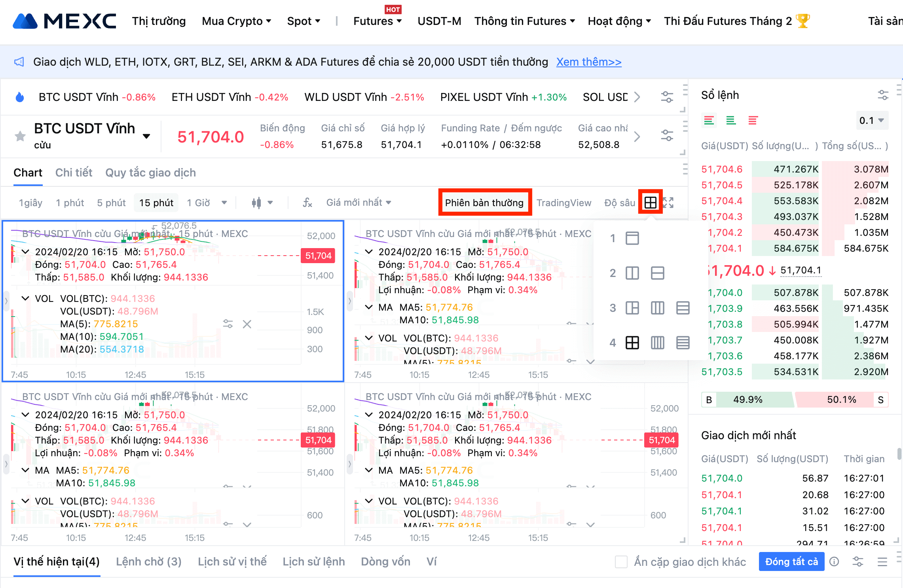Switch to the Chi tiết tab
Screen dimensions: 903x588
tap(74, 173)
